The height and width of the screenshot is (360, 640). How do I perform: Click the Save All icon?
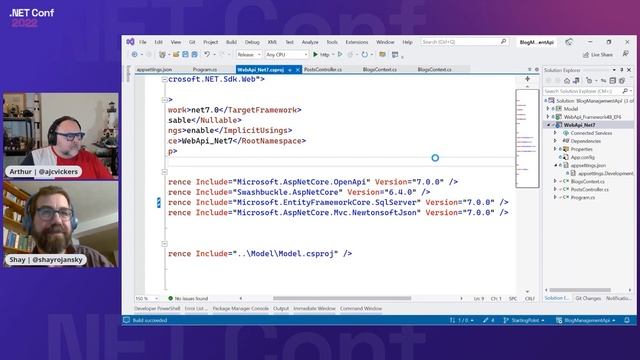[x=195, y=54]
